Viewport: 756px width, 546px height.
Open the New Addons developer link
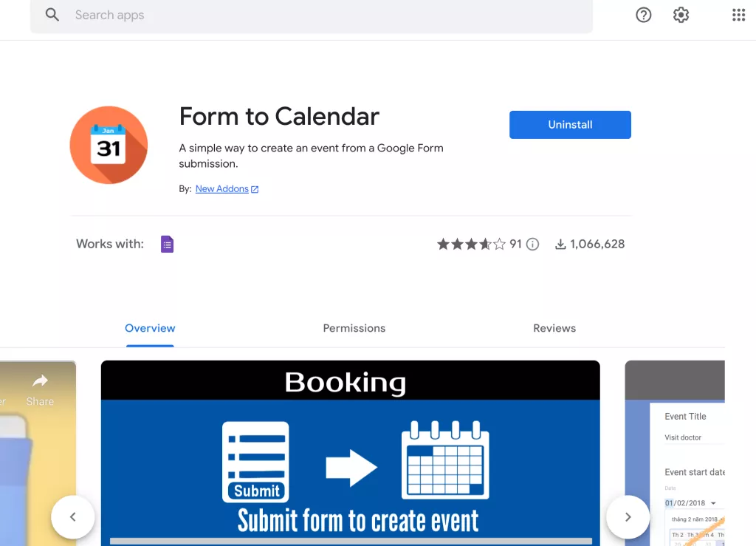pos(221,188)
